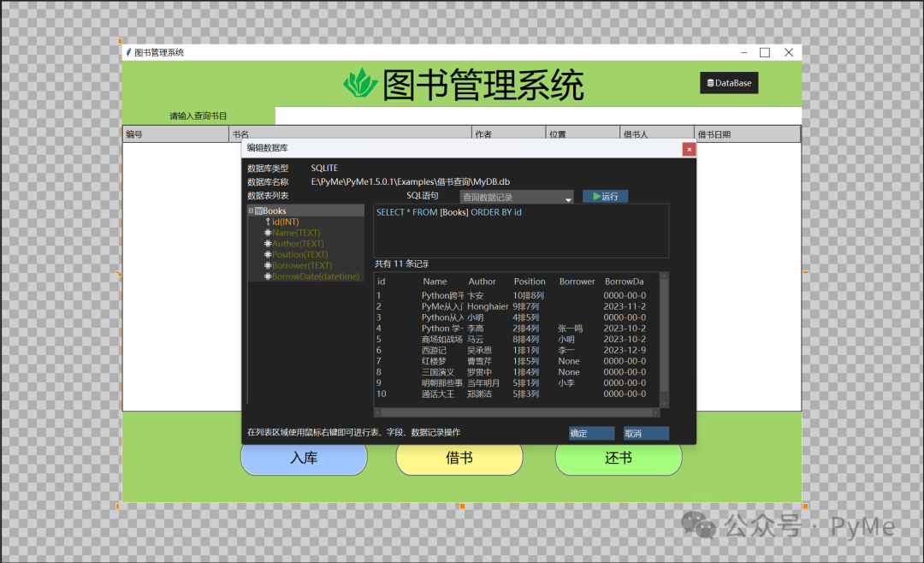
Task: Select the 红楼梦 record row
Action: [517, 361]
